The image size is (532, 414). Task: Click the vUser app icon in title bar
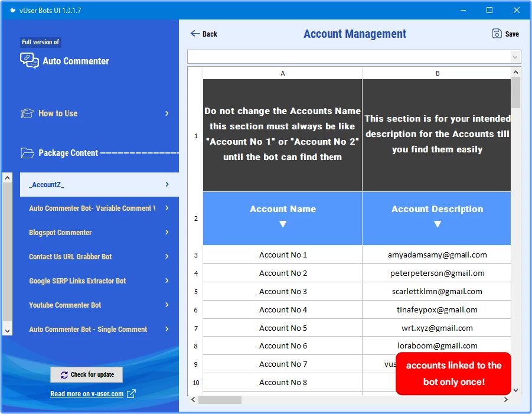[12, 10]
